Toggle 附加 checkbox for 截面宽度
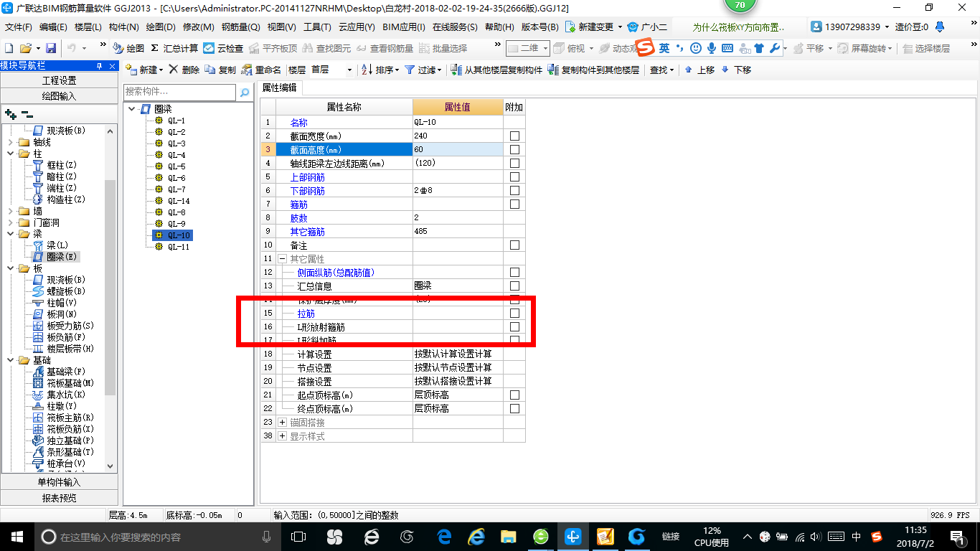This screenshot has height=551, width=980. [x=514, y=136]
